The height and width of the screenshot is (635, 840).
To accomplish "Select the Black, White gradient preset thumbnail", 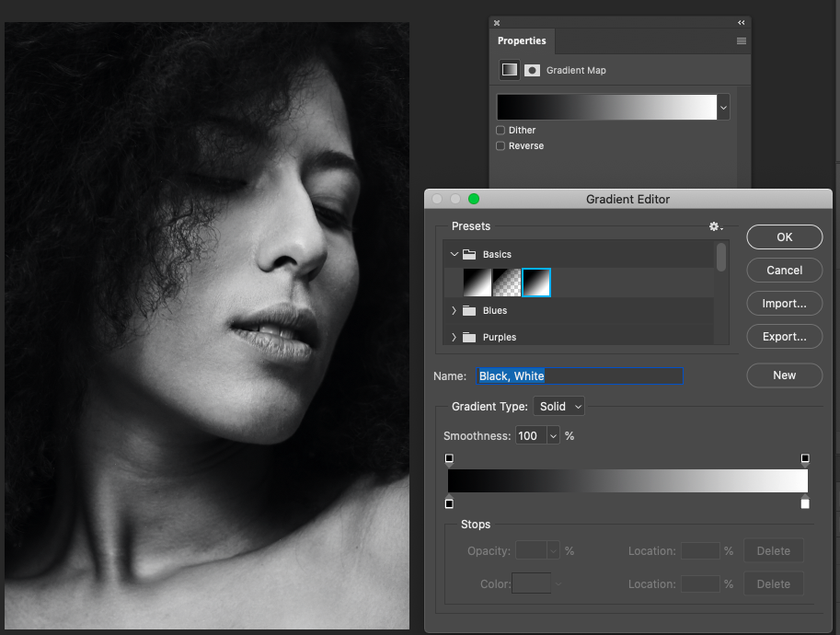I will [x=536, y=283].
